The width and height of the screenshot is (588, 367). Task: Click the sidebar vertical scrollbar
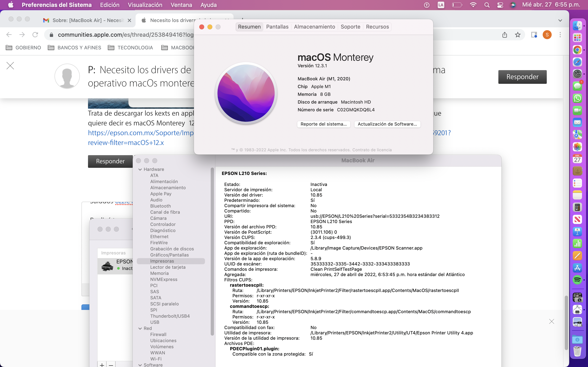tap(212, 251)
